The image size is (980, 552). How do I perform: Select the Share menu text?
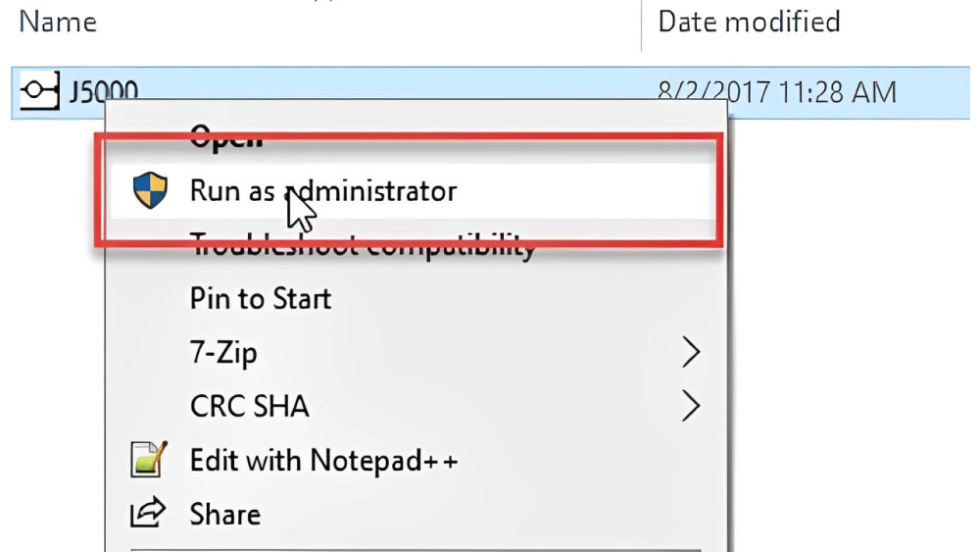click(224, 514)
